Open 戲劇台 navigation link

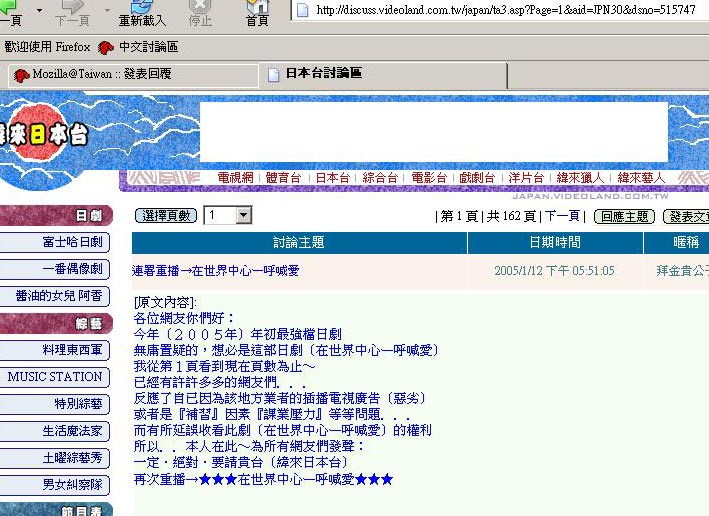[x=477, y=178]
